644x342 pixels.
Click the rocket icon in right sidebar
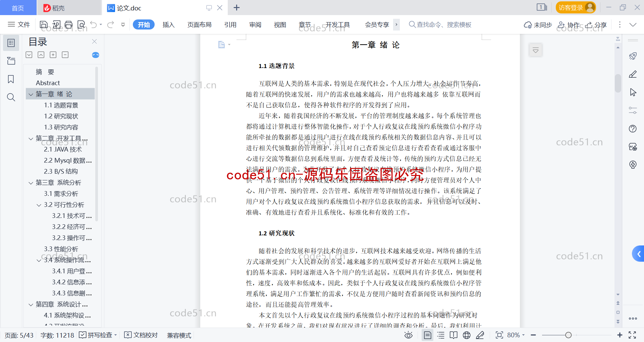click(633, 56)
